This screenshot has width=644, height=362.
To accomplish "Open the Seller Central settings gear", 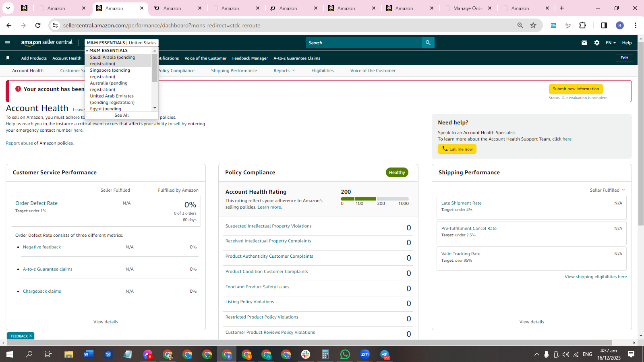I will pyautogui.click(x=597, y=43).
